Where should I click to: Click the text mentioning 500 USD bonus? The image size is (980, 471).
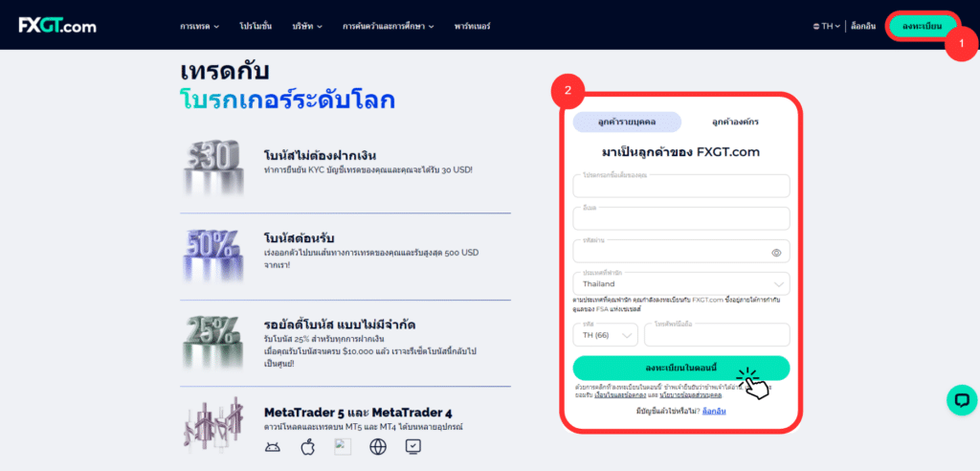tap(371, 258)
